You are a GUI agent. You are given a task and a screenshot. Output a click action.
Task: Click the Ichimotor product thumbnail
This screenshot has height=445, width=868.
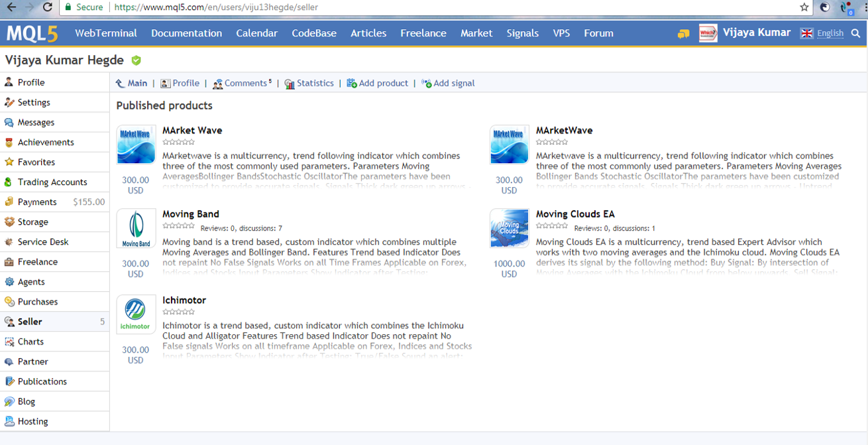[136, 314]
